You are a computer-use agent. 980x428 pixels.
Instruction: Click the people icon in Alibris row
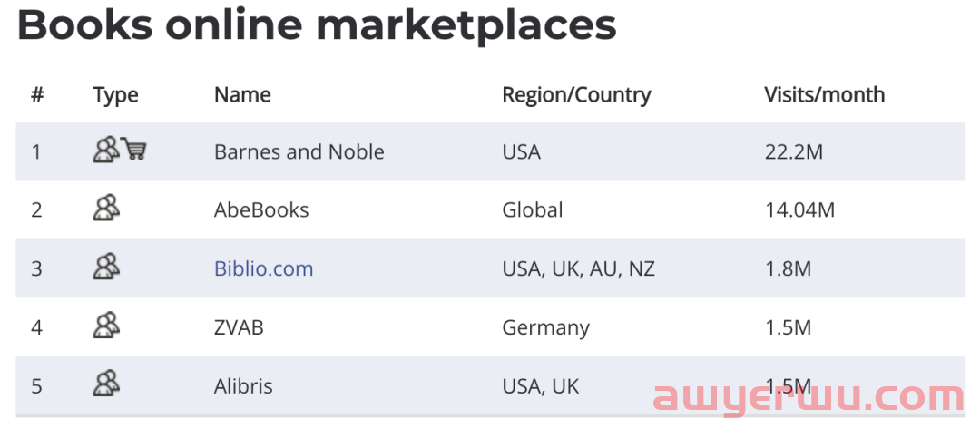[x=105, y=383]
